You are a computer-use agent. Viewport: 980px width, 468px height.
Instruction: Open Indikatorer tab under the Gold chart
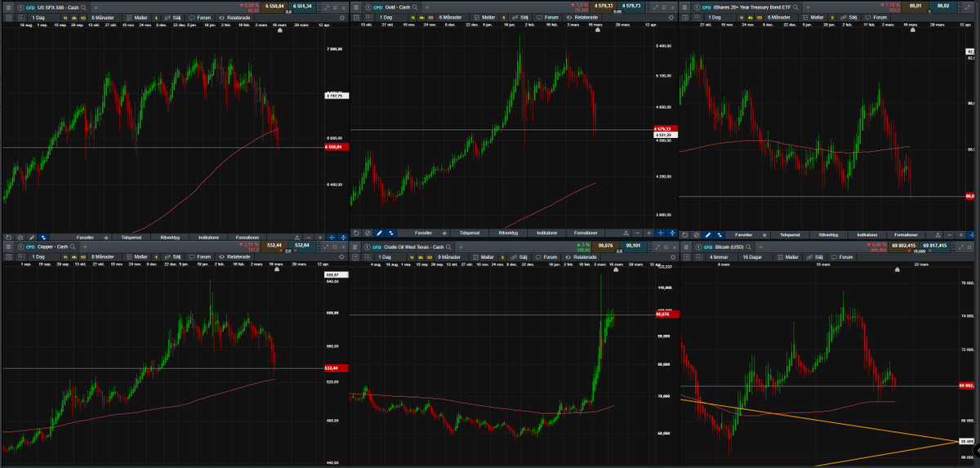tap(546, 233)
